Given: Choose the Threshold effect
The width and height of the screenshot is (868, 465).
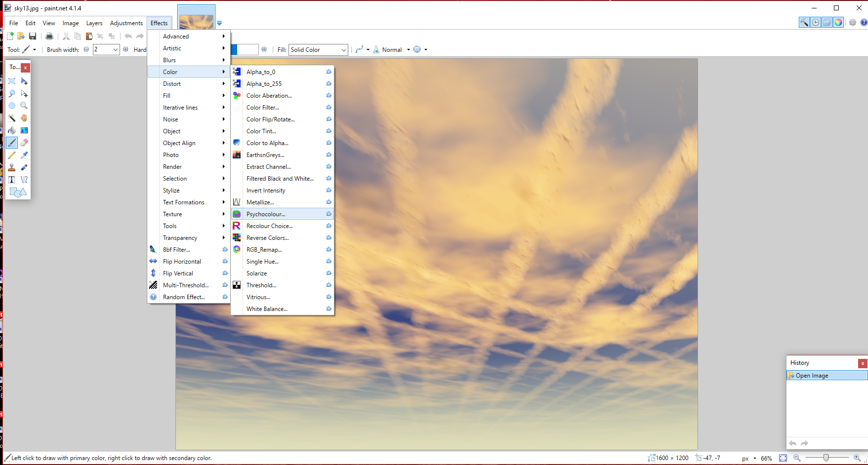Looking at the screenshot, I should pyautogui.click(x=282, y=285).
